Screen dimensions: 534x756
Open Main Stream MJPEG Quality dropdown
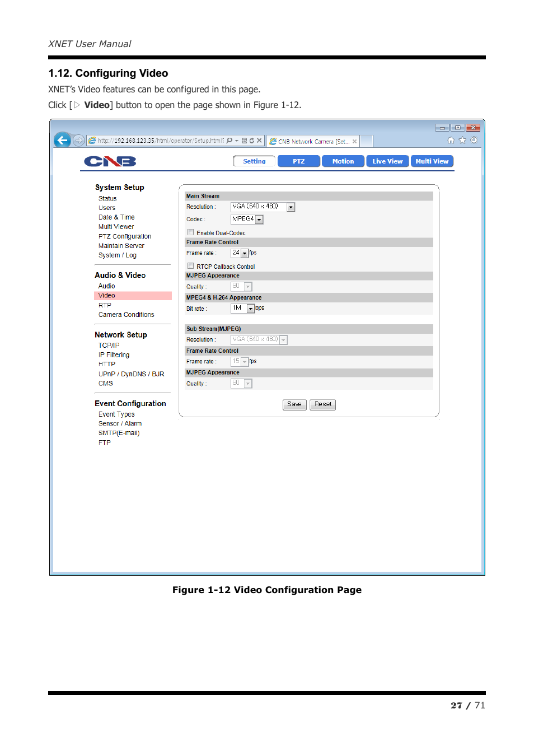click(241, 286)
